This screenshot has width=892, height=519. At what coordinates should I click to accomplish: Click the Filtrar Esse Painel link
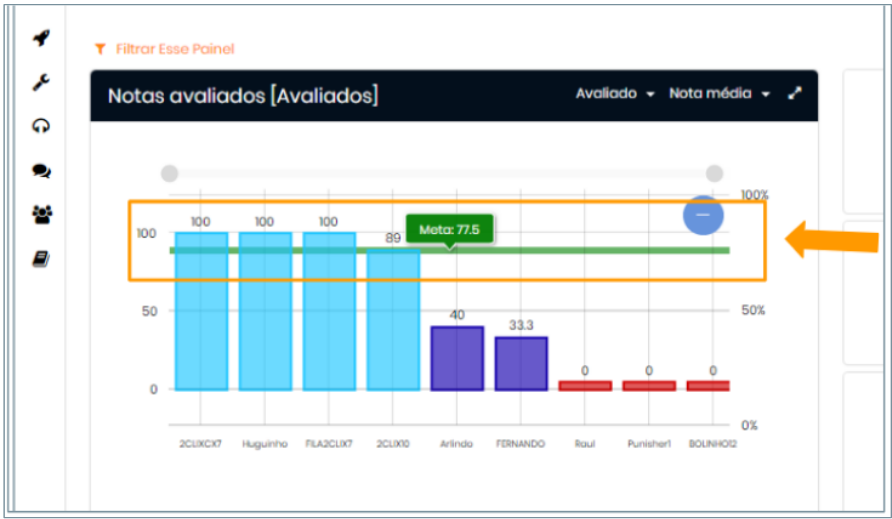pos(174,49)
